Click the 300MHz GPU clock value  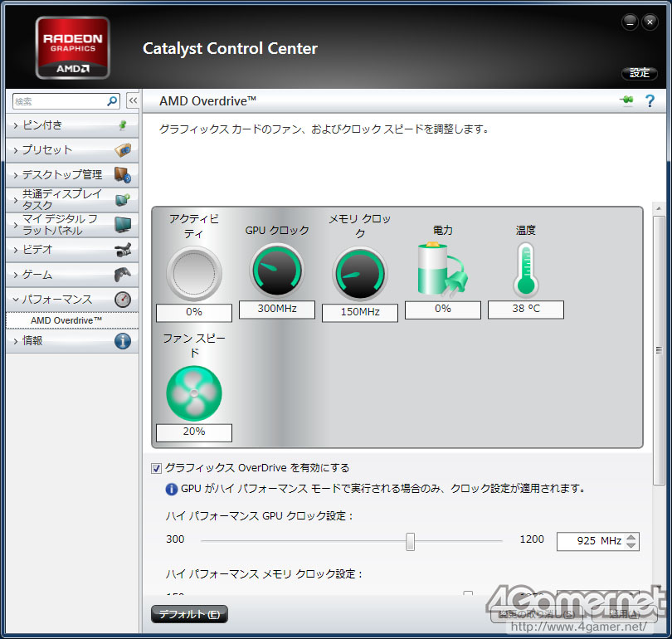click(277, 309)
